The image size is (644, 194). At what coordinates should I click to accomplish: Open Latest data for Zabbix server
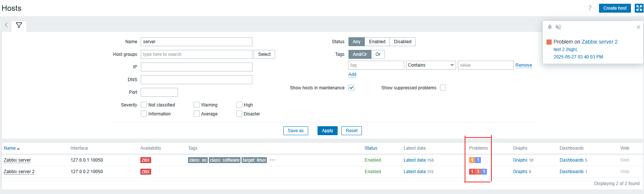coord(415,160)
